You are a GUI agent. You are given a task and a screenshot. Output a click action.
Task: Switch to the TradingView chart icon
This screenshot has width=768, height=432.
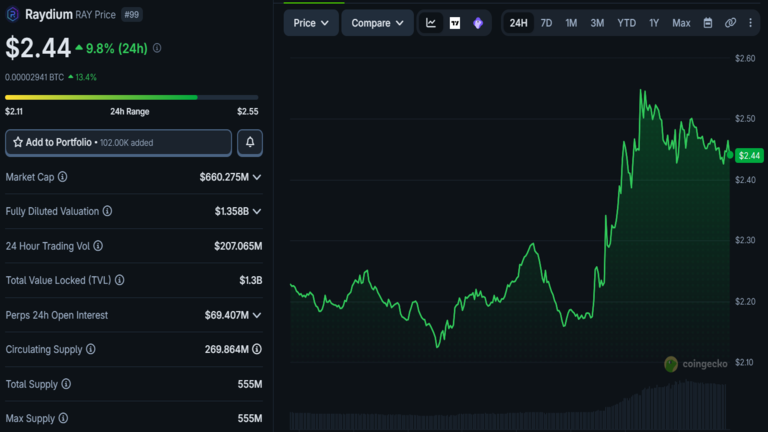pyautogui.click(x=455, y=23)
